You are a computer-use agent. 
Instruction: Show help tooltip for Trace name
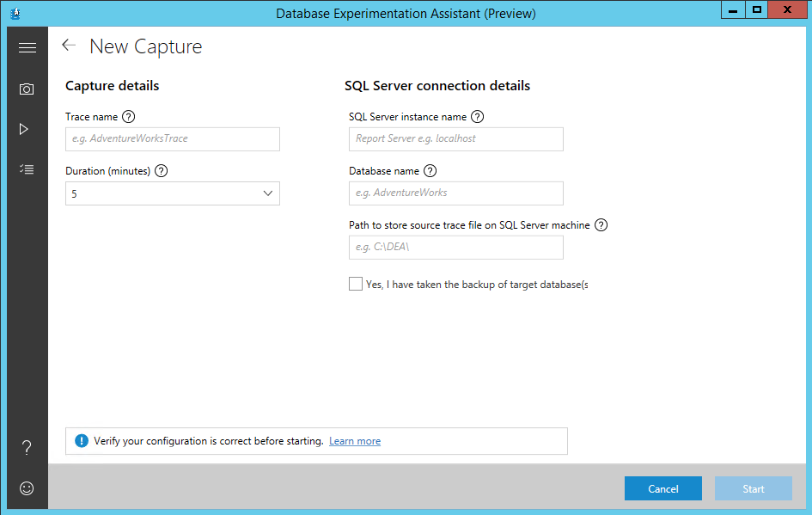point(129,117)
